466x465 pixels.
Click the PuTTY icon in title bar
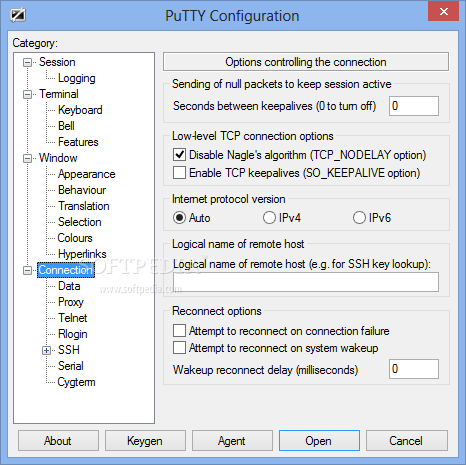[x=18, y=15]
